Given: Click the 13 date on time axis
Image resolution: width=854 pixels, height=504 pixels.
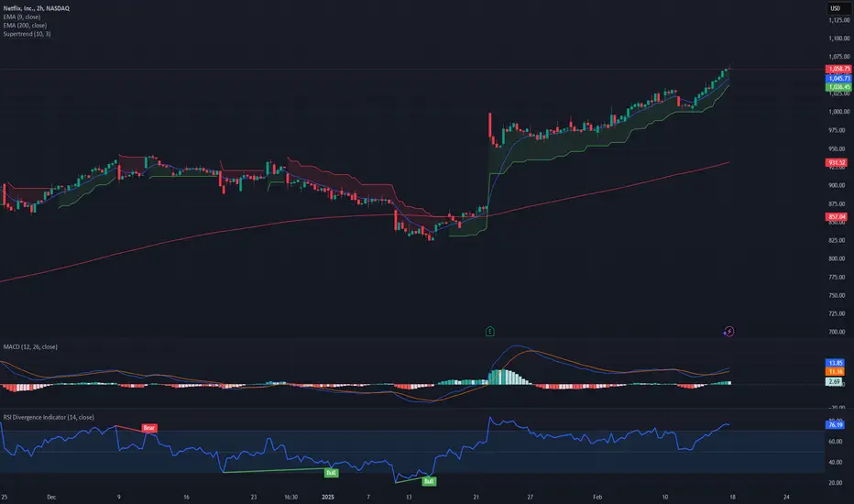Looking at the screenshot, I should click(409, 497).
